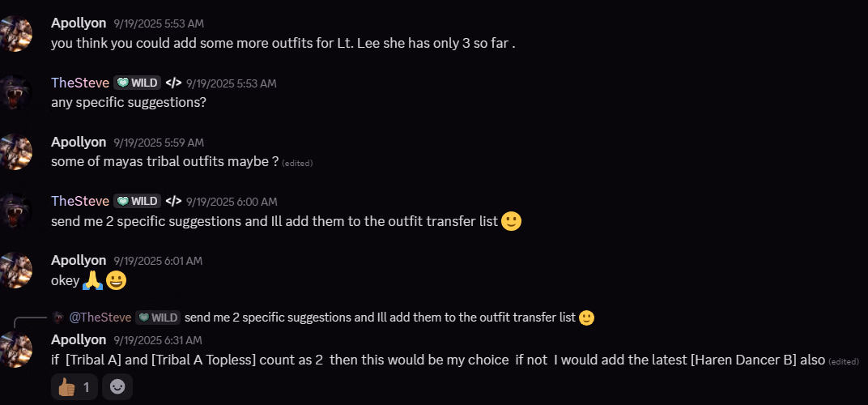
Task: Toggle the thumbs up reaction
Action: click(74, 387)
